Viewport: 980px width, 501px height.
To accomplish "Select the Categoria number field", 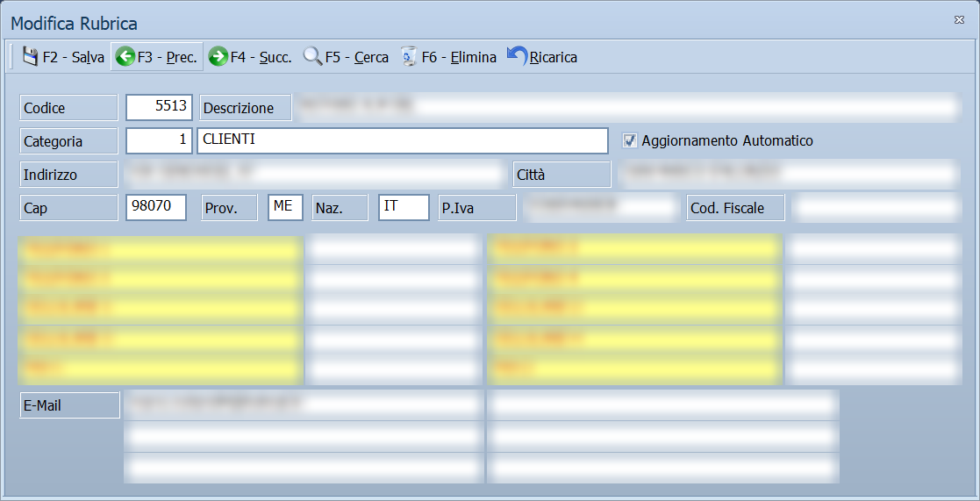I will tap(159, 140).
